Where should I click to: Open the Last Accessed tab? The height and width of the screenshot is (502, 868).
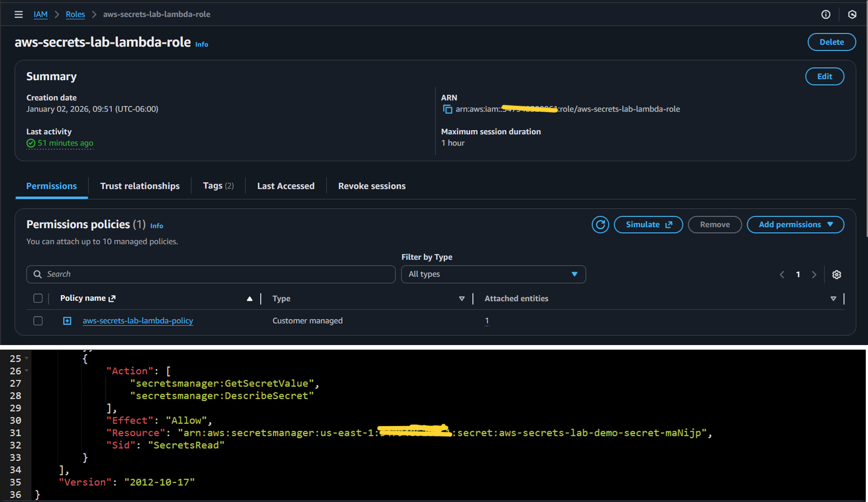pyautogui.click(x=286, y=186)
